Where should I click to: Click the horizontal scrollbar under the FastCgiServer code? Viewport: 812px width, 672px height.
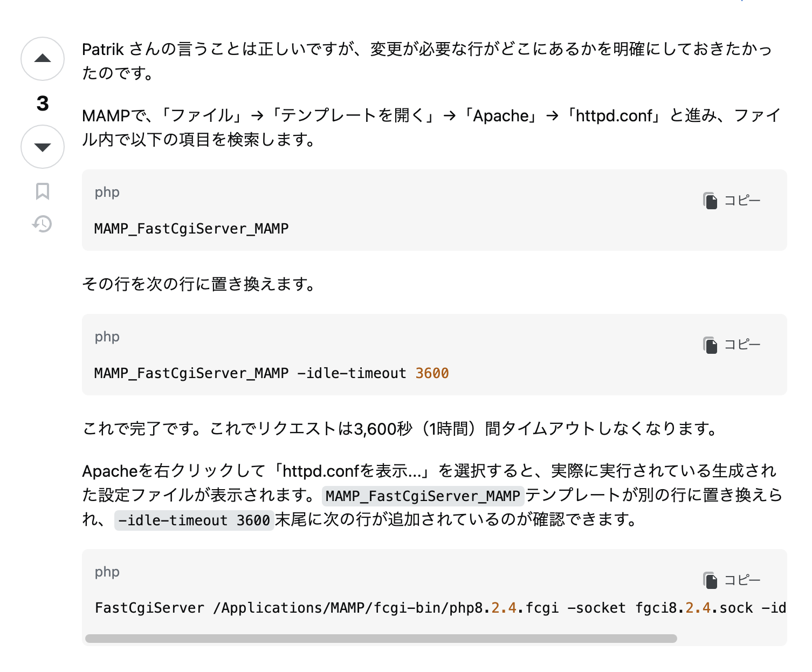coord(381,639)
